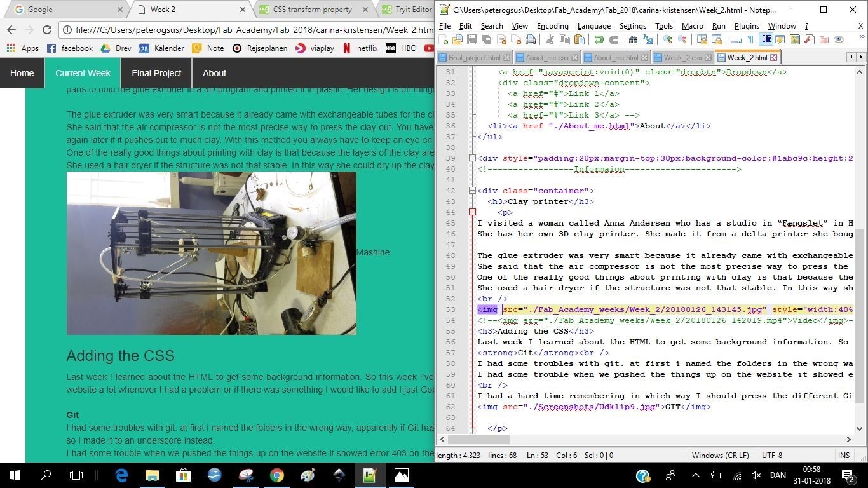Screen dimensions: 868x488
Task: Toggle the Folder as Workspace panel icon
Action: [824, 39]
